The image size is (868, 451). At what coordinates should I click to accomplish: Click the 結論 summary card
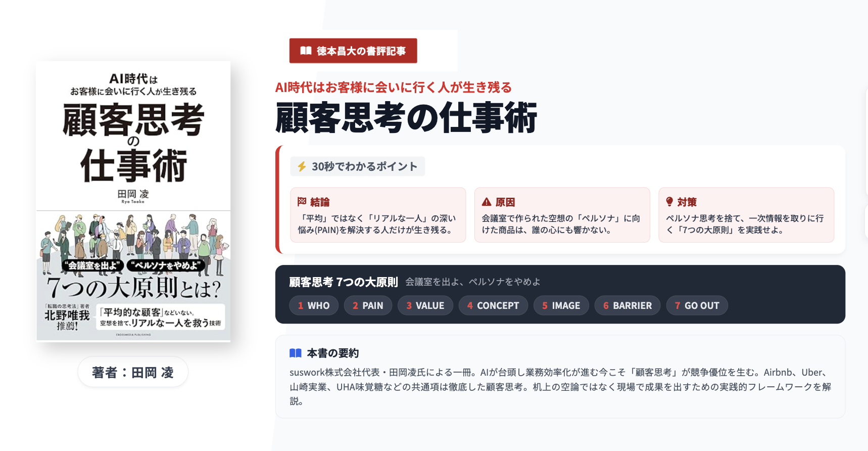pos(378,215)
